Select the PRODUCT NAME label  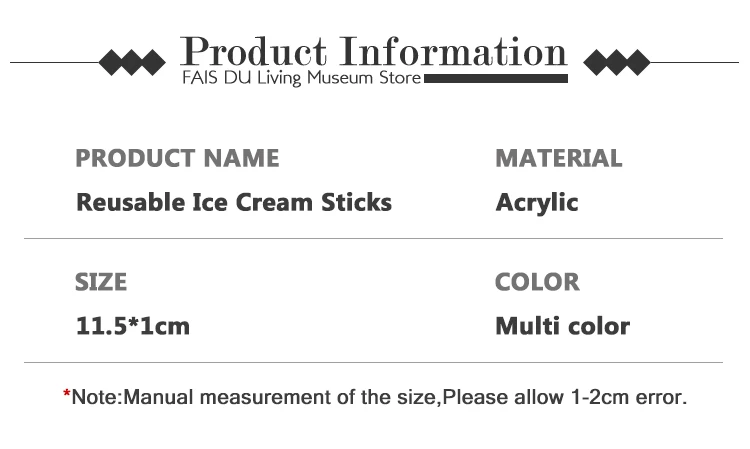point(177,158)
